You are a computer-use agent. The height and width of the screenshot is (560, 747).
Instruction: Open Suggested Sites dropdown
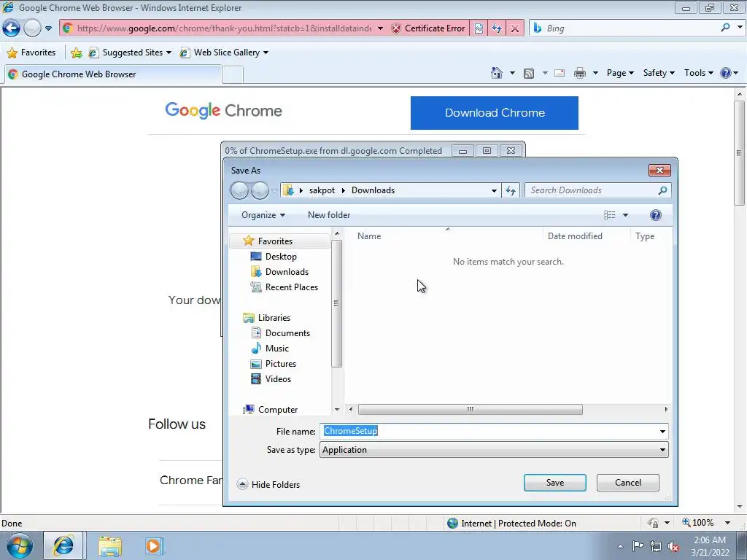tap(130, 52)
